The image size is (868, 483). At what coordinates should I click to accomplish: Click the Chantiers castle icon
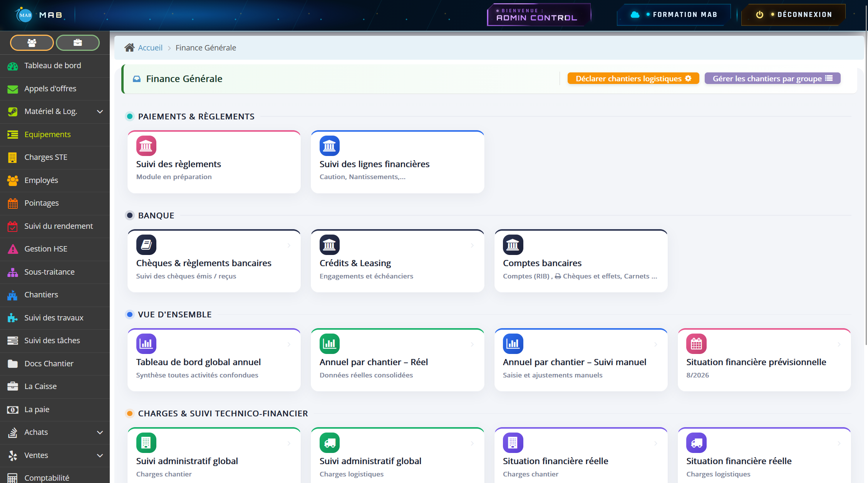(13, 295)
